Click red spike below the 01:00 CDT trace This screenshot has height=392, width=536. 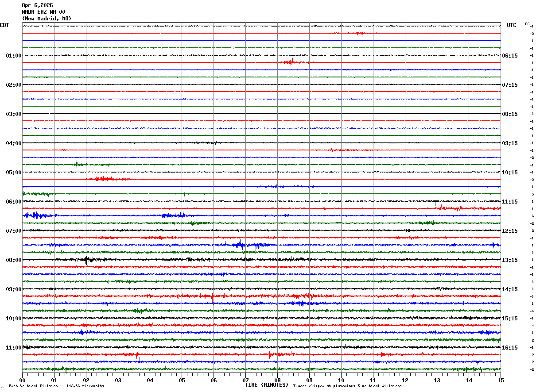pos(291,61)
